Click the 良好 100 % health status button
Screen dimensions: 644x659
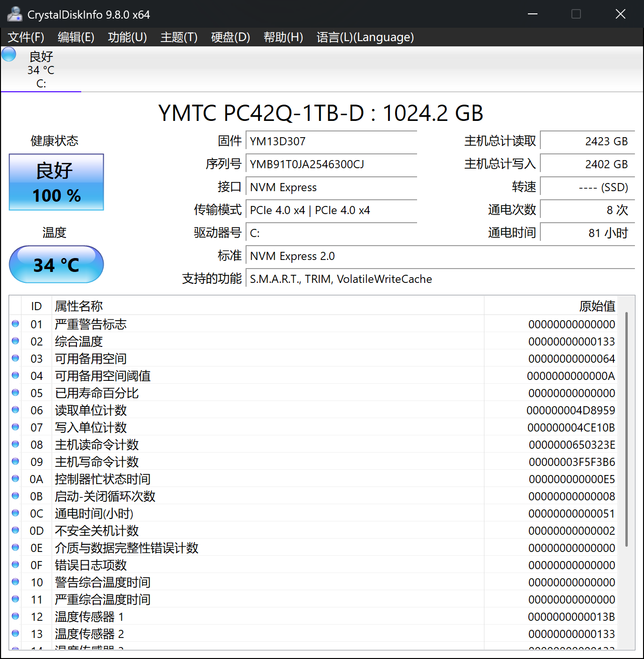click(x=56, y=182)
